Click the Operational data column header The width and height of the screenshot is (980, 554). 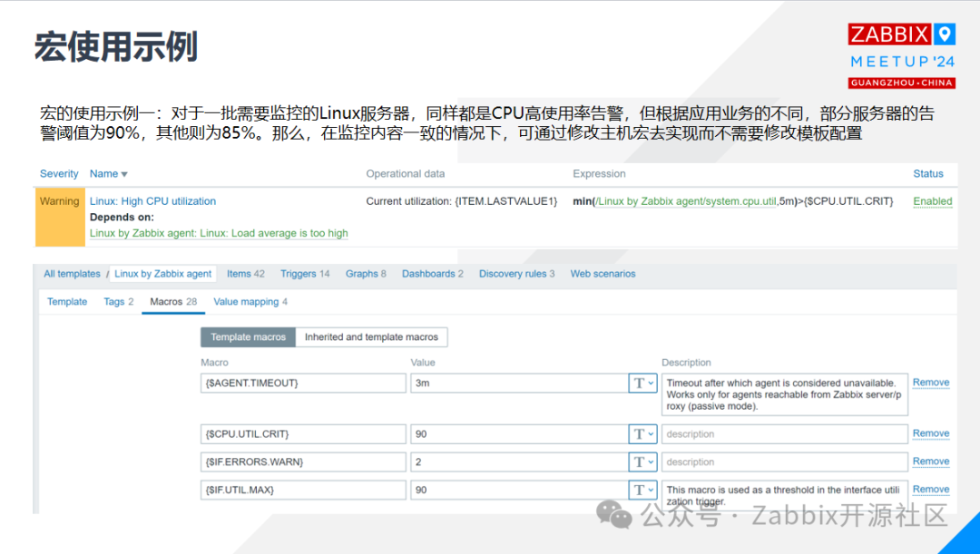[x=405, y=173]
